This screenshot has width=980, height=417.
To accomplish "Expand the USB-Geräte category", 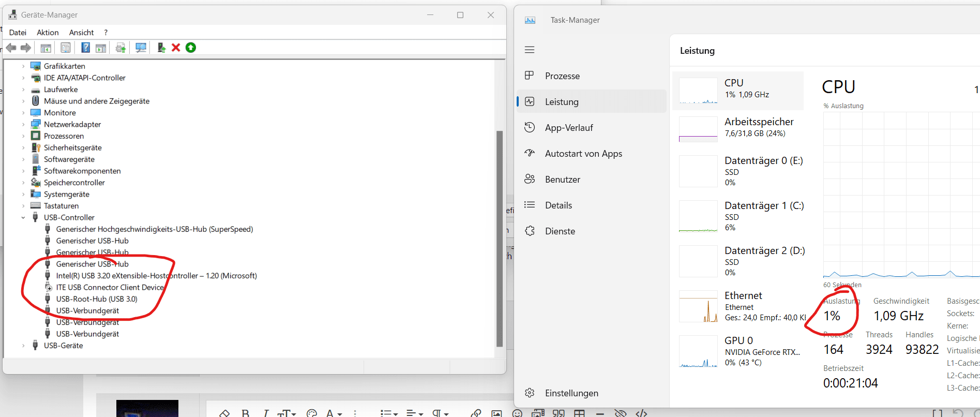I will click(23, 346).
